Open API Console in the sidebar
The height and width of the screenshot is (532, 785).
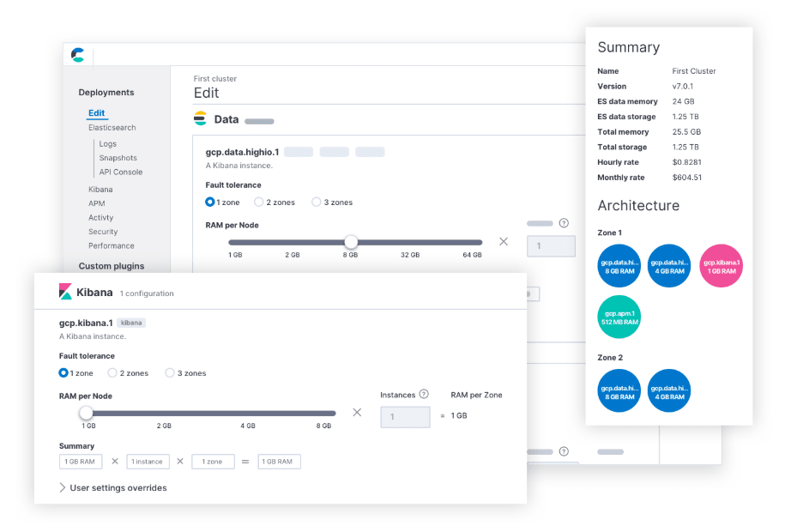click(121, 172)
